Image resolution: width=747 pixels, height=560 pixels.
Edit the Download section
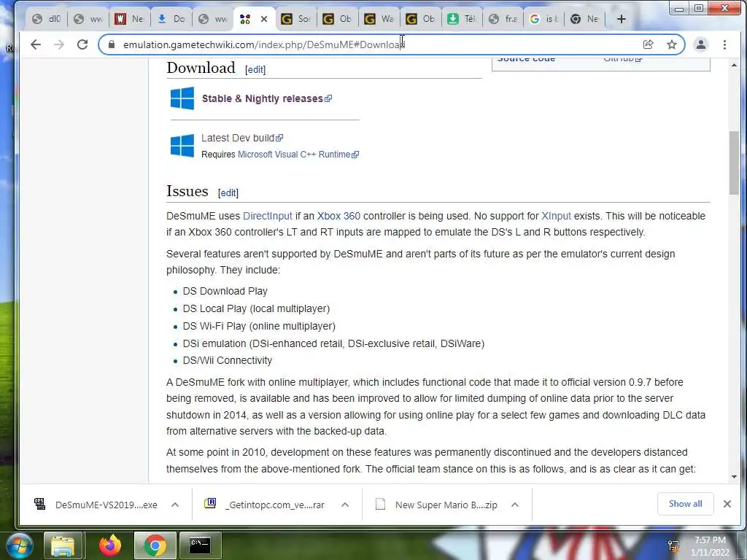coord(255,70)
